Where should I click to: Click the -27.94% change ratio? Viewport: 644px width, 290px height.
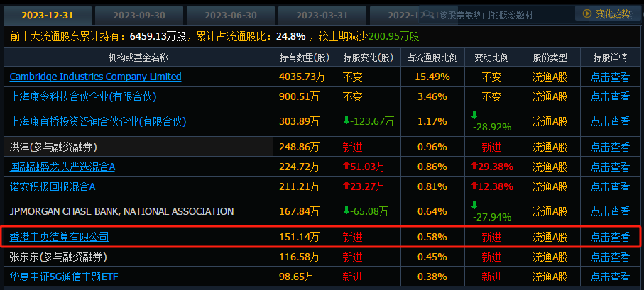pyautogui.click(x=491, y=216)
